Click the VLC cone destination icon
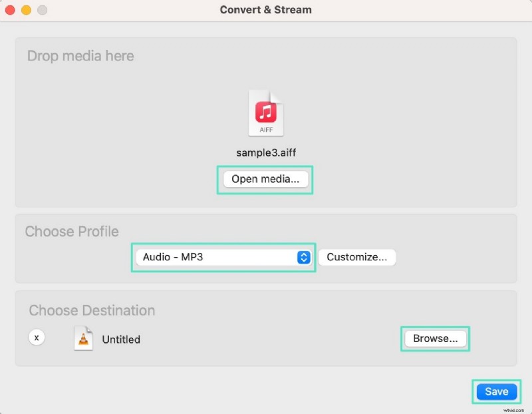Viewport: 532px width, 414px height. (x=84, y=339)
